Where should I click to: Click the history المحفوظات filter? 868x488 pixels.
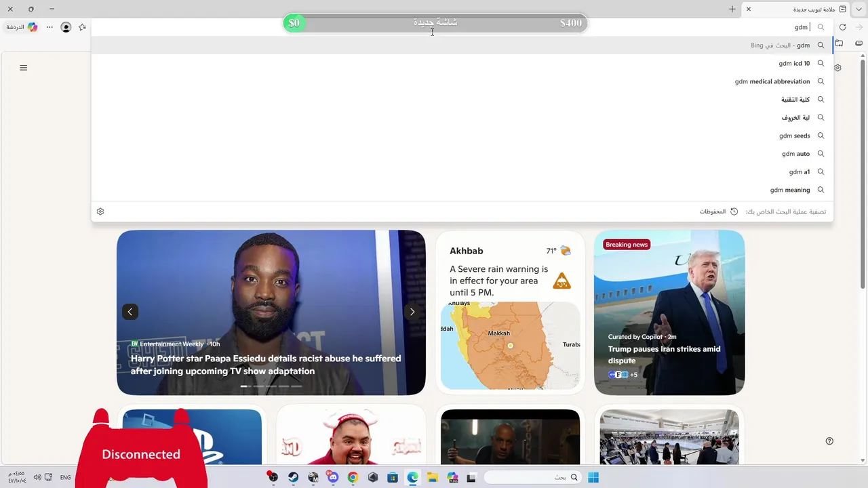pos(718,211)
